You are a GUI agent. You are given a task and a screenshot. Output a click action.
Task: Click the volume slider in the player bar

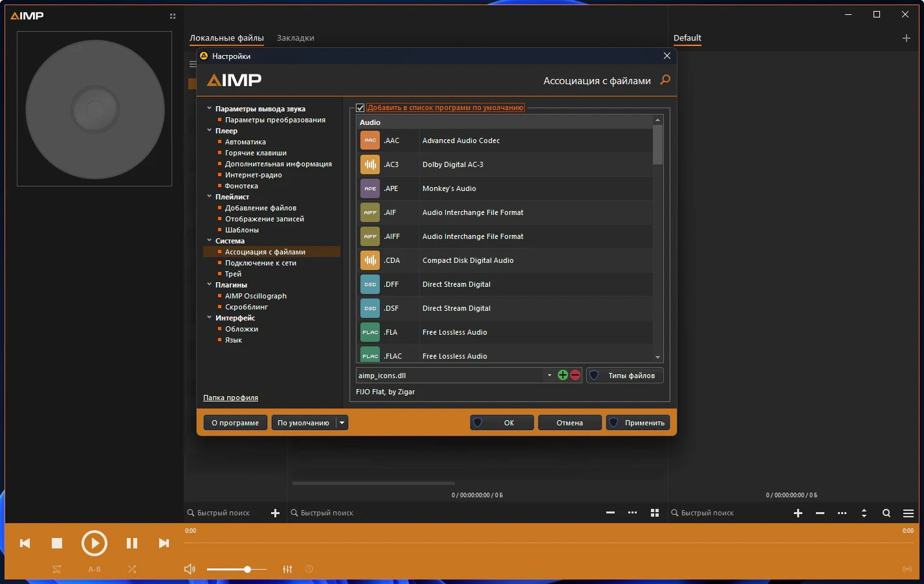(x=237, y=569)
